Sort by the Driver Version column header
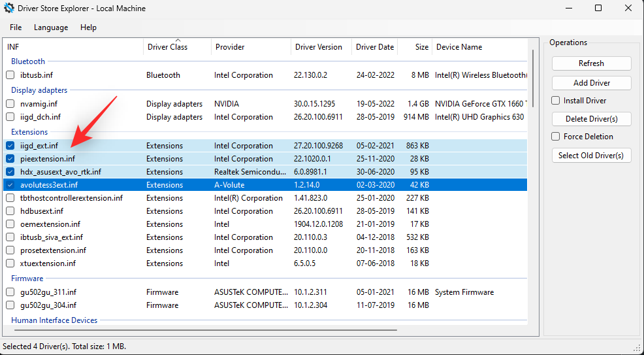 tap(321, 47)
